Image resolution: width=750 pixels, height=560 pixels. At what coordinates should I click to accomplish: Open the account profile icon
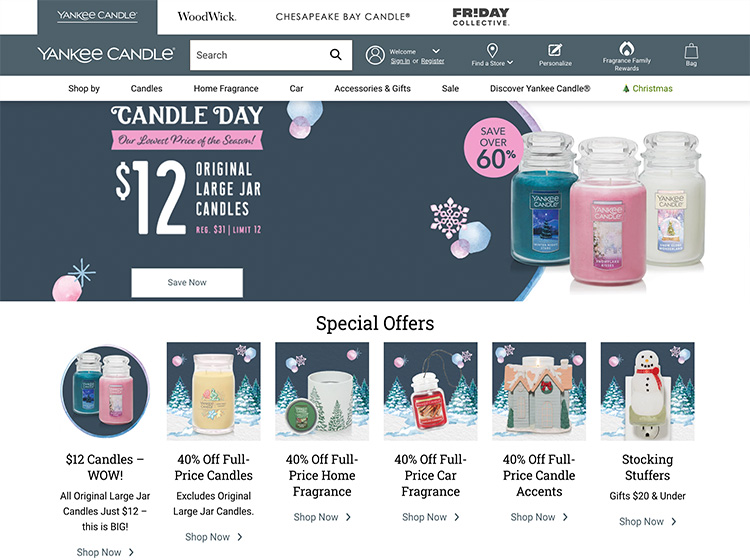coord(375,55)
